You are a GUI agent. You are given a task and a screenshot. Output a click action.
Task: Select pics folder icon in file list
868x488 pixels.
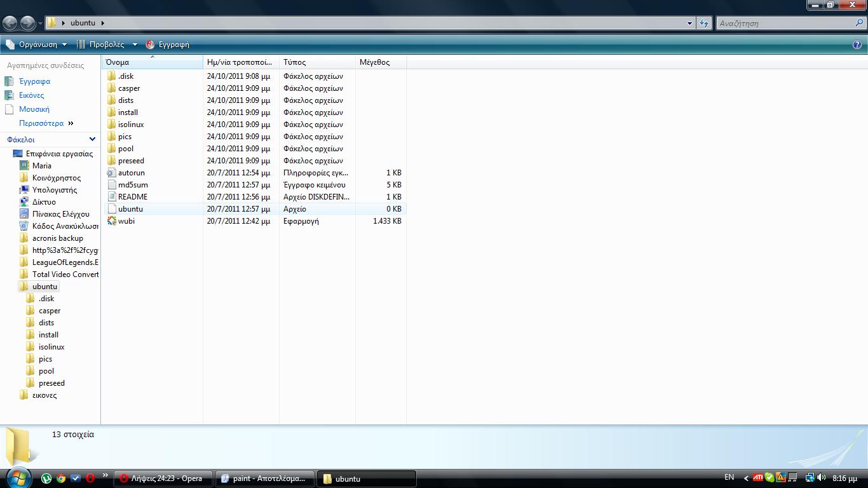112,137
